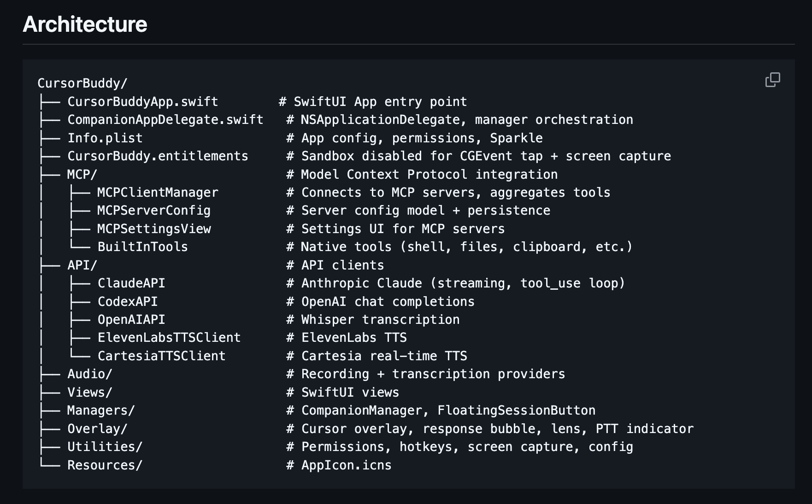812x504 pixels.
Task: Click the MCPSettingsView entry
Action: [x=154, y=229]
